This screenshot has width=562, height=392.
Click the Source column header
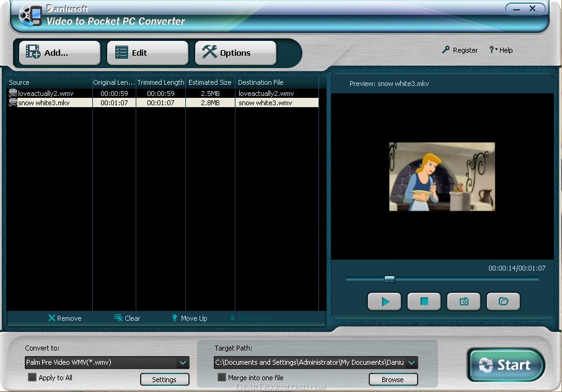coord(50,82)
